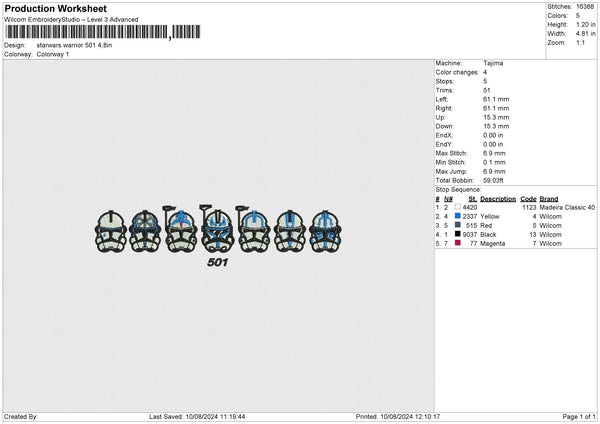Screen dimensions: 600x424
Task: Click the 'Total Bobbin' value 59.03ft
Action: point(493,180)
